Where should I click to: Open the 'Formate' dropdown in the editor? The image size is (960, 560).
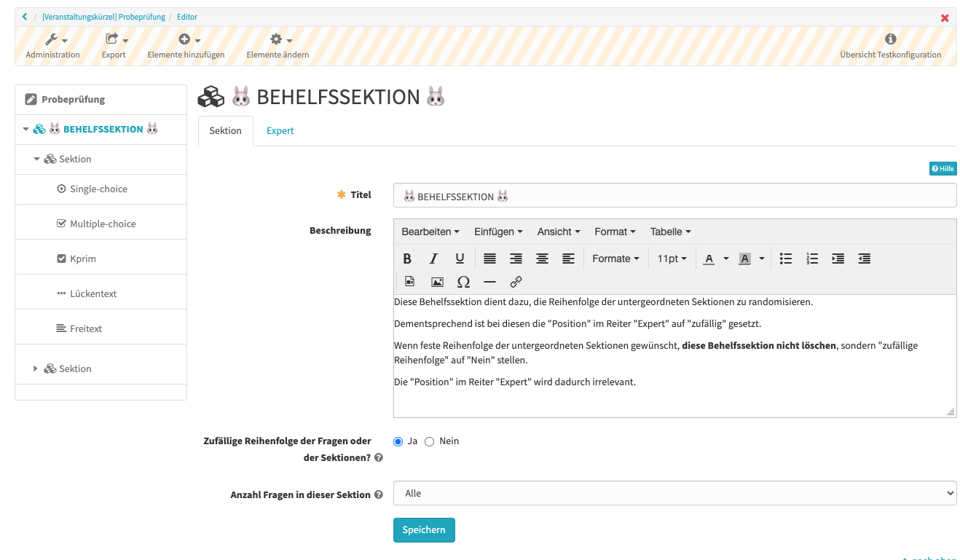(x=615, y=258)
